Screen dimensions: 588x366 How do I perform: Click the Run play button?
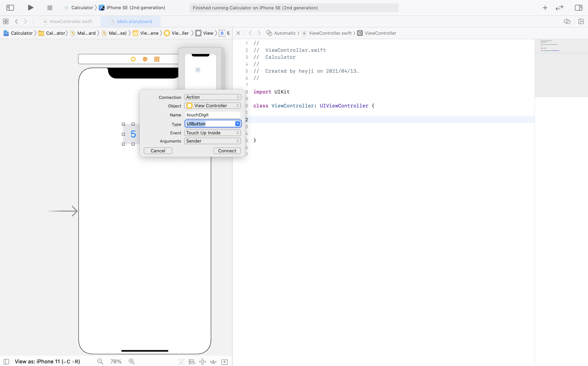30,8
